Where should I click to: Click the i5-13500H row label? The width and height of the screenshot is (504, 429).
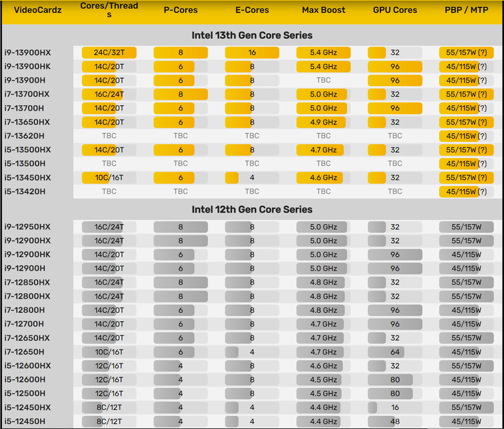(25, 164)
